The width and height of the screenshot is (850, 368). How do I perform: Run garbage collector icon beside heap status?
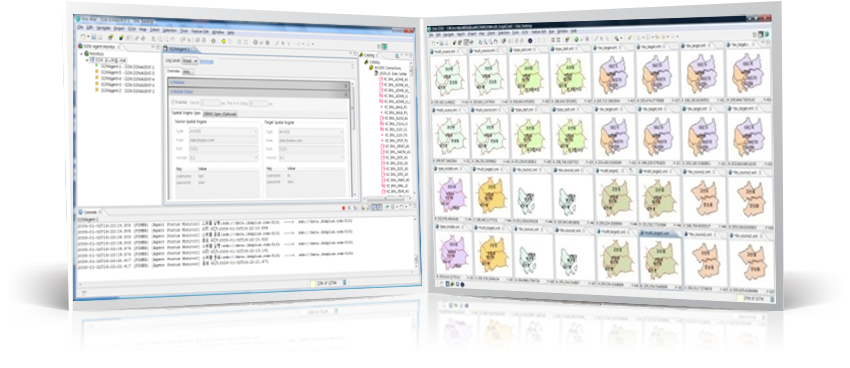click(345, 282)
